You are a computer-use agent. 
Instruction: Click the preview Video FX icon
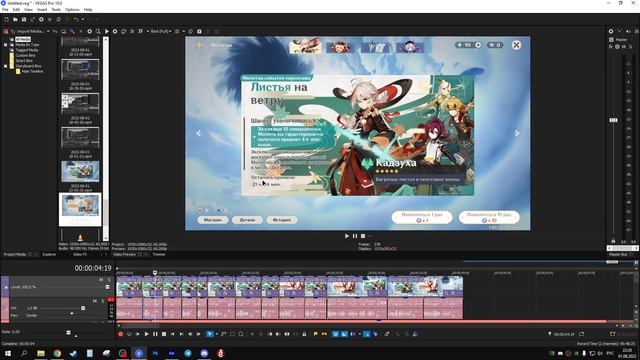click(x=132, y=31)
